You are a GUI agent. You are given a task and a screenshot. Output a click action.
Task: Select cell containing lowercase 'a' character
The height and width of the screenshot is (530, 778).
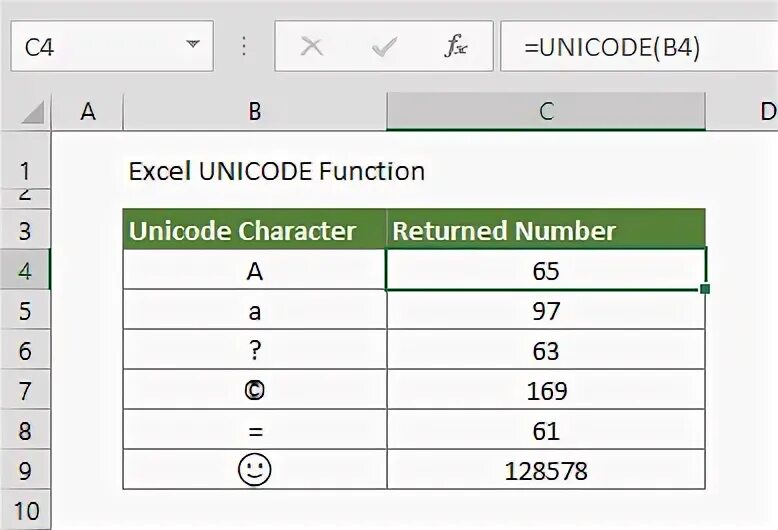[255, 310]
